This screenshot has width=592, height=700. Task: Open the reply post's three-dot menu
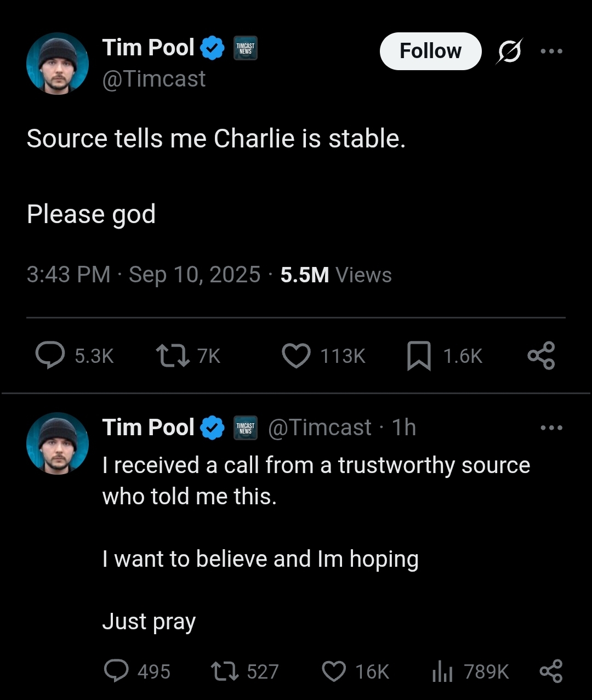551,428
